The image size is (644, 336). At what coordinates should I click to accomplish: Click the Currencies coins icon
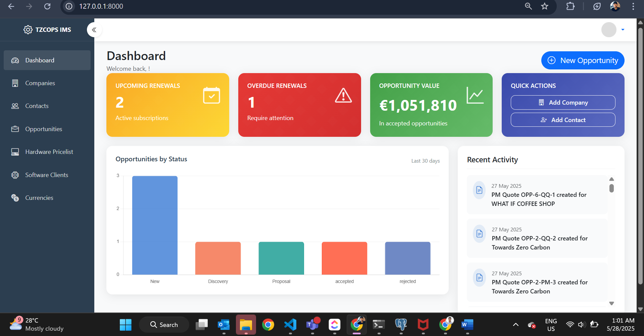(x=15, y=198)
